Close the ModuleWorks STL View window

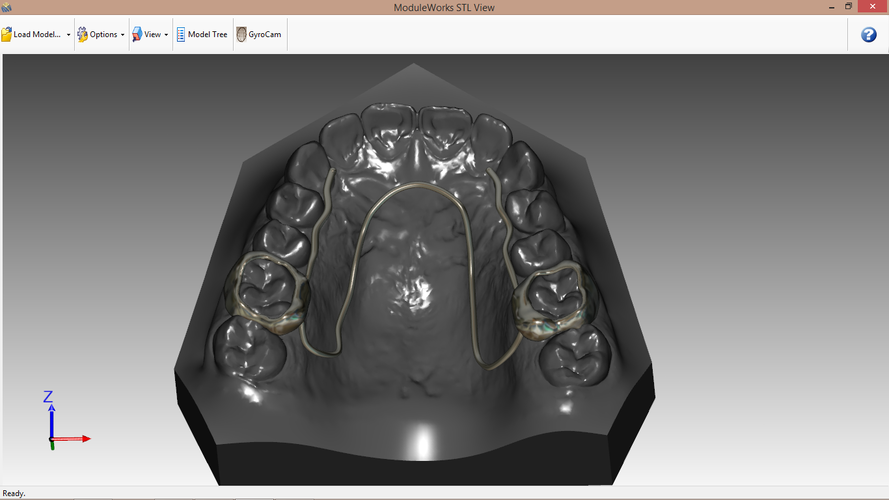pos(873,7)
